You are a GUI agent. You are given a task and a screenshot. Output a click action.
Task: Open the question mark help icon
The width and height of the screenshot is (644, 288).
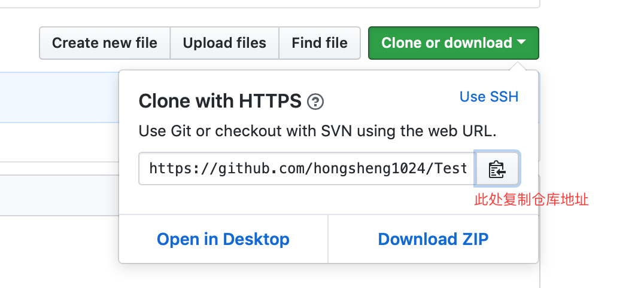[x=315, y=102]
